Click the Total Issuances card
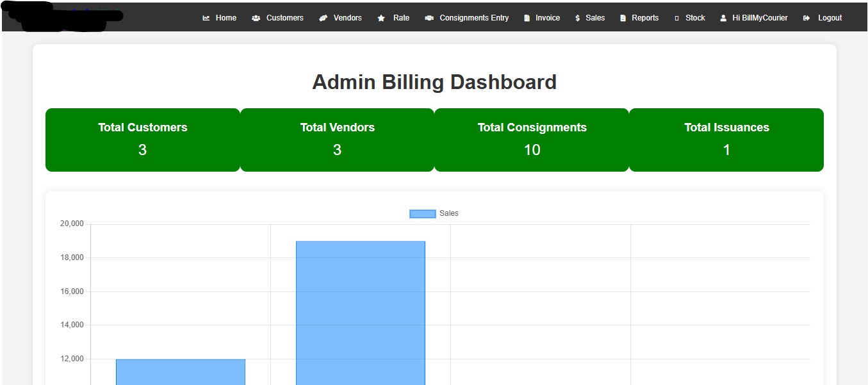Viewport: 868px width, 385px height. [726, 140]
